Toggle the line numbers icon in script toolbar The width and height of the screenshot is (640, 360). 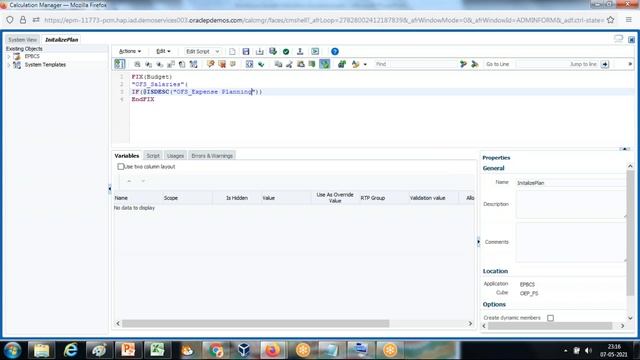(120, 64)
